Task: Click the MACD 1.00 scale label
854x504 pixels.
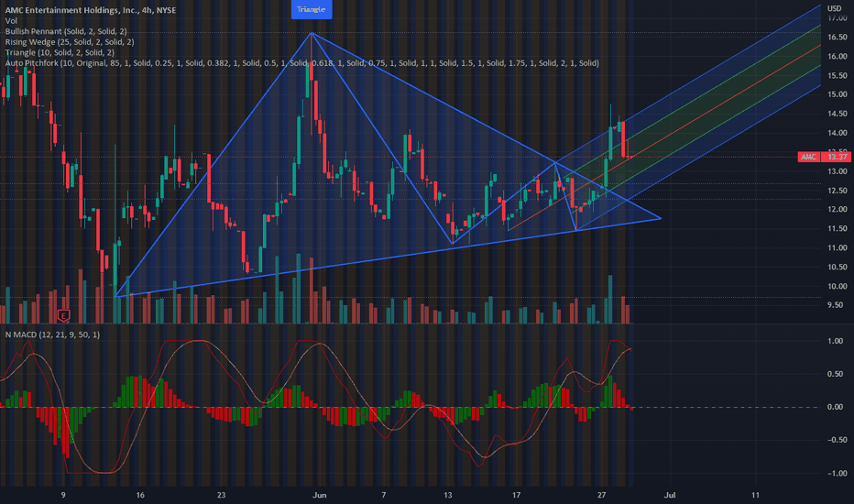Action: 835,341
